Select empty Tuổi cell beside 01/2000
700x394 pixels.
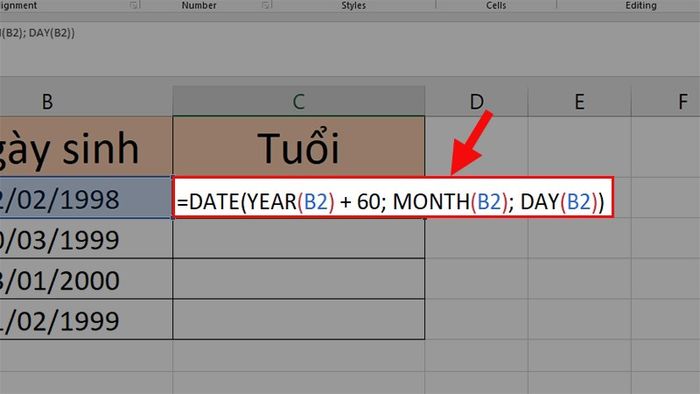pos(299,279)
